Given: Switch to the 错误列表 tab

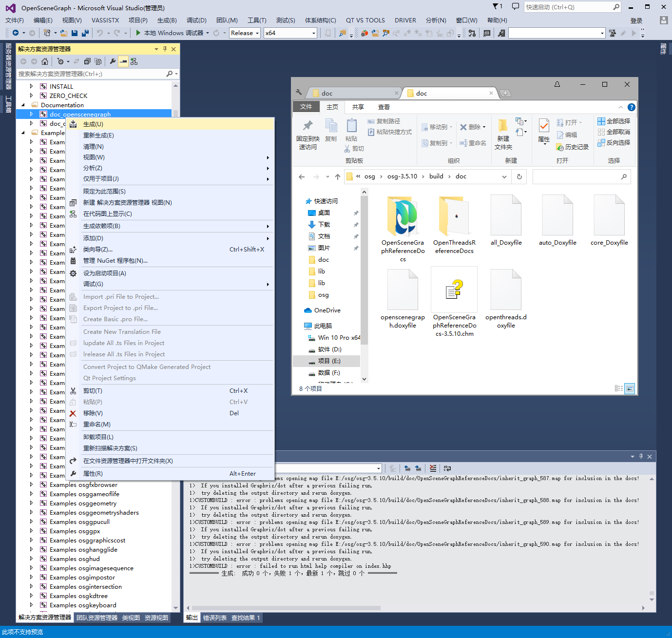Looking at the screenshot, I should coord(214,618).
